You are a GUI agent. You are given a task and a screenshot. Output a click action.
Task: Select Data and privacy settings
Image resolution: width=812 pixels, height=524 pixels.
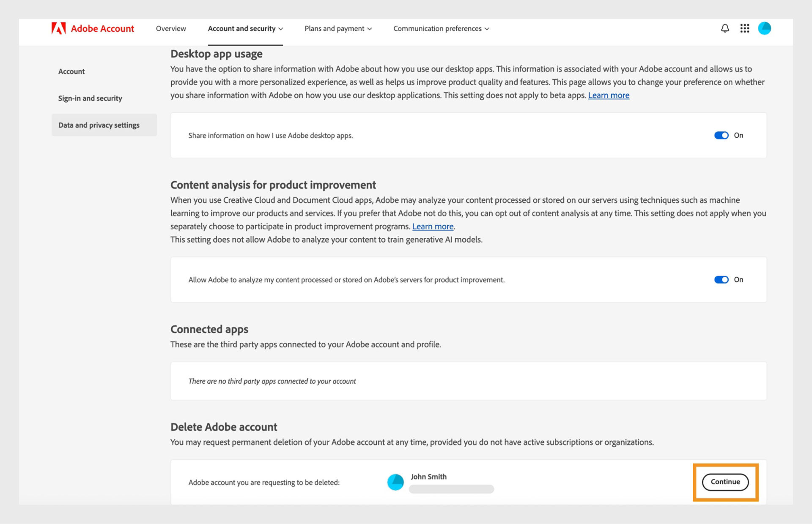pos(104,125)
